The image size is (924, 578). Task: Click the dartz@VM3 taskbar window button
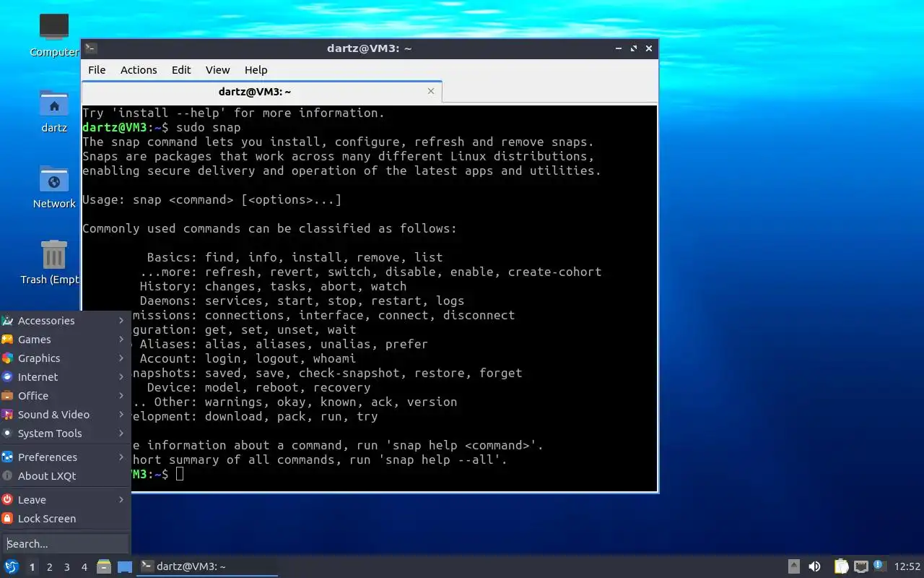pyautogui.click(x=208, y=566)
